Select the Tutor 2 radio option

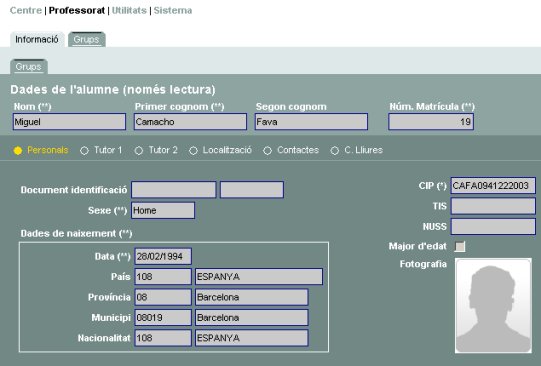pos(139,150)
